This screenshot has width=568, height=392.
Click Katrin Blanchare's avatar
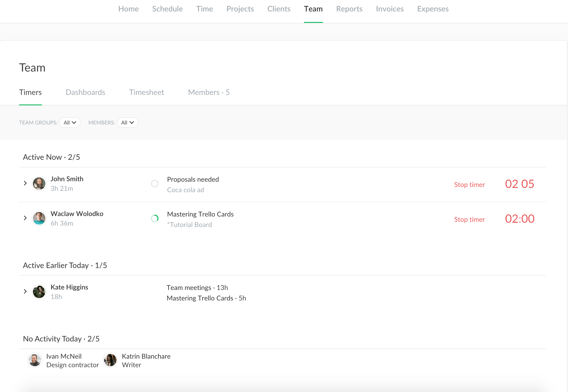click(x=110, y=360)
